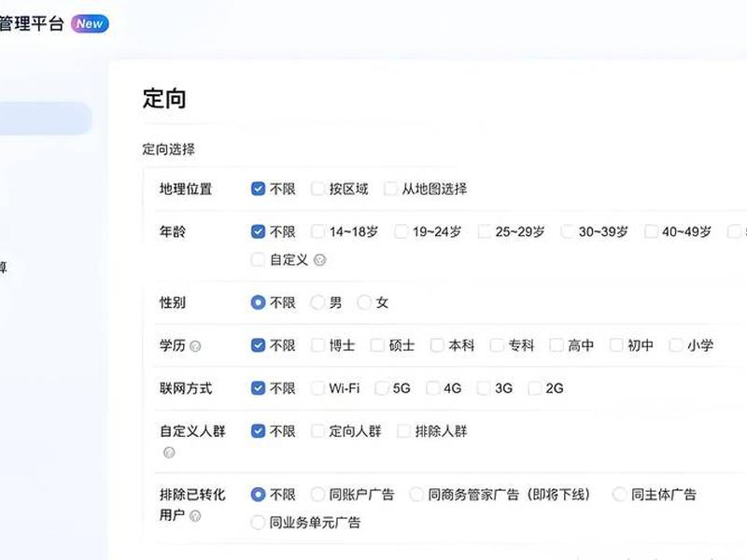Select 不限 radio for 排除已转化用户
Image resolution: width=747 pixels, height=560 pixels.
point(258,495)
